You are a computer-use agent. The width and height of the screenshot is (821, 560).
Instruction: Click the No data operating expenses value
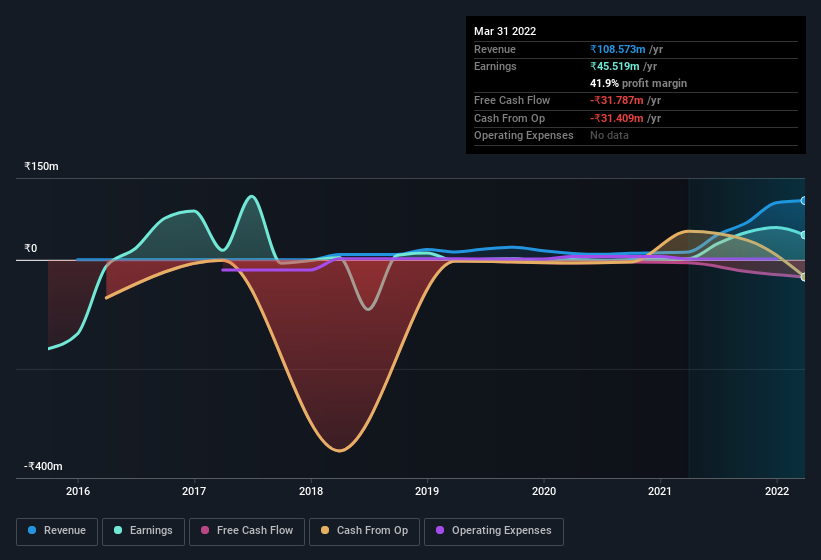(x=609, y=135)
